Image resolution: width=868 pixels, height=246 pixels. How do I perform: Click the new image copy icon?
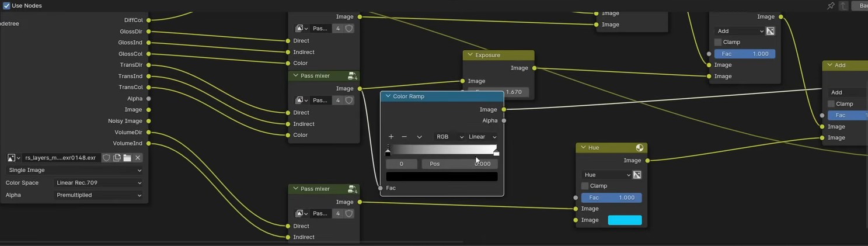(117, 158)
